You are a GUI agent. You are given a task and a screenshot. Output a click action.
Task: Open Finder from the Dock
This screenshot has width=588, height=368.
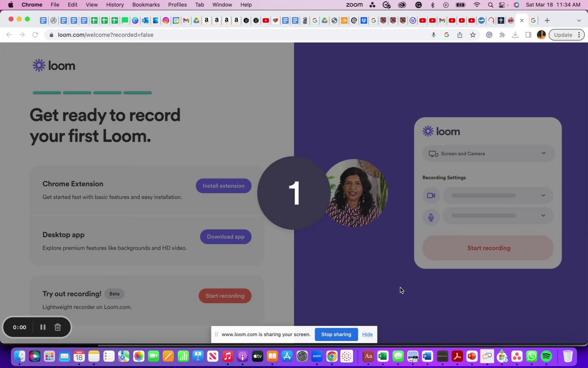(x=19, y=356)
